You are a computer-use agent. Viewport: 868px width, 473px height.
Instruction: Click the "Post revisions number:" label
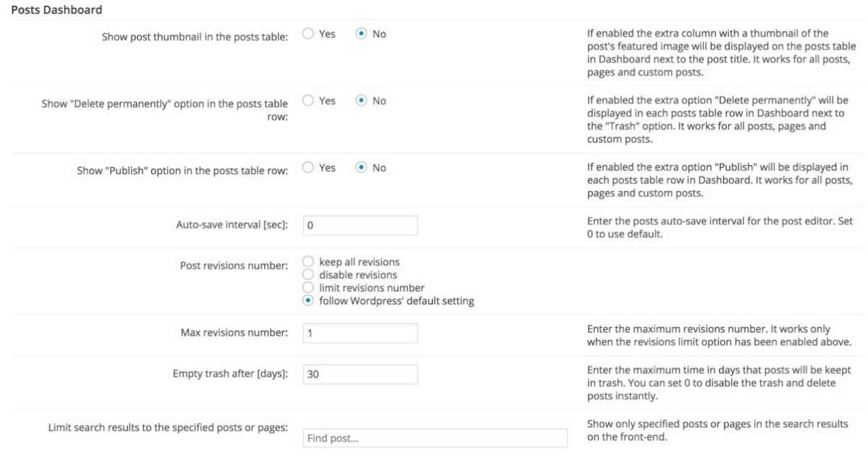click(234, 265)
